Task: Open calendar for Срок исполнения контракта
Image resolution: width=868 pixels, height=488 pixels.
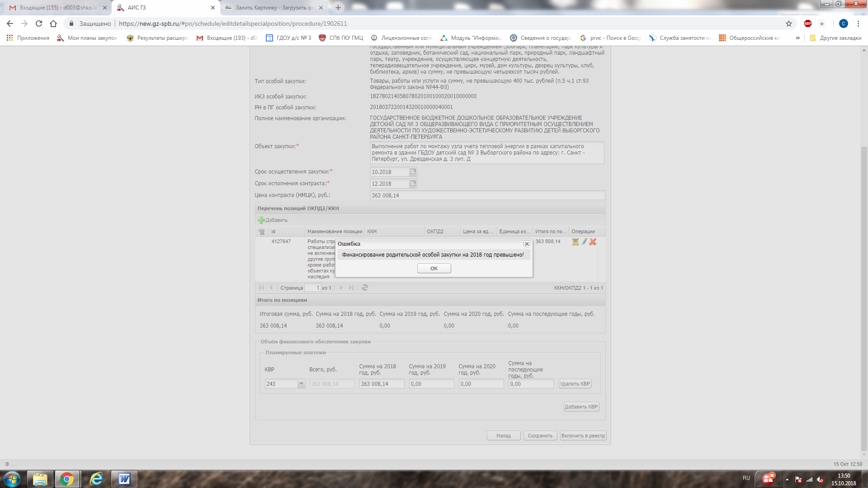Action: pos(413,183)
